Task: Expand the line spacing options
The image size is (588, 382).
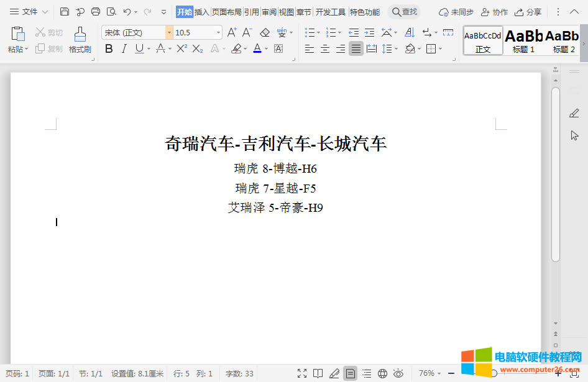Action: click(396, 48)
